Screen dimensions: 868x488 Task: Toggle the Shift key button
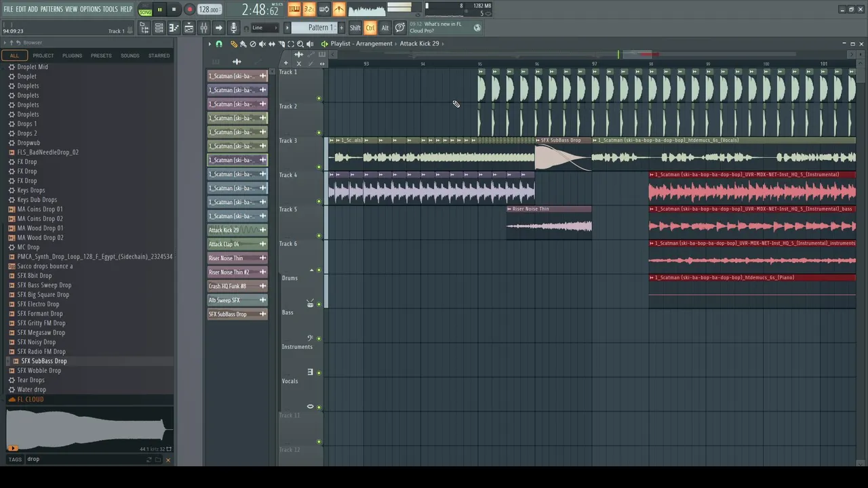[355, 28]
